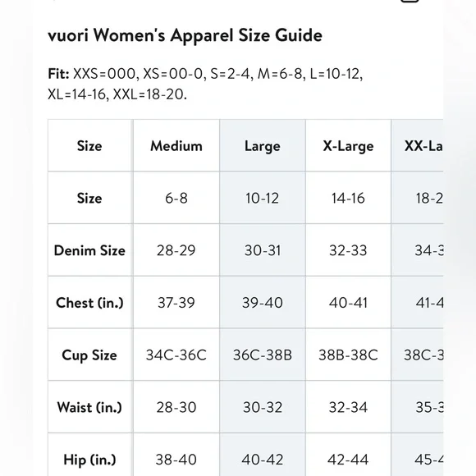Viewport: 476px width, 476px height.
Task: Select the Medium column header
Action: (x=176, y=146)
